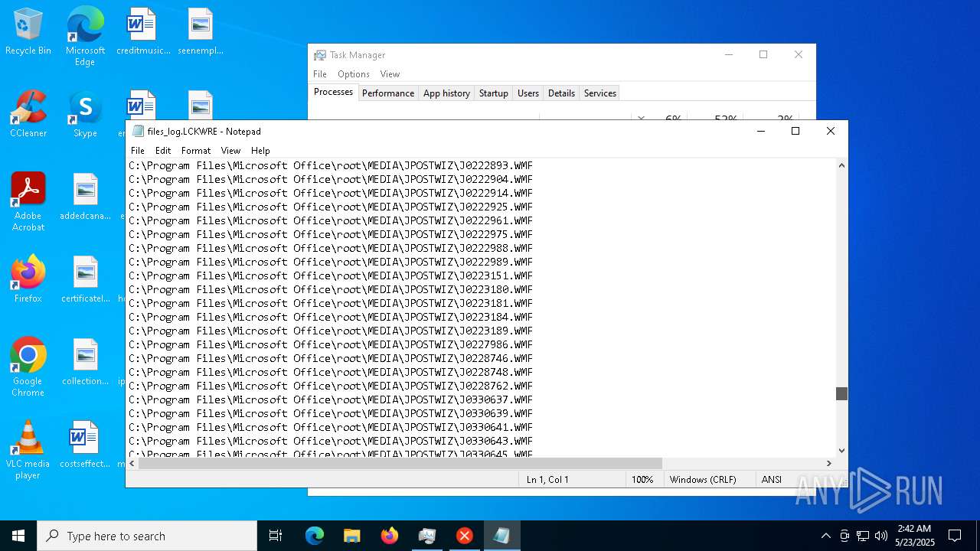
Task: Click Notepad vertical scrollbar thumb
Action: [x=841, y=393]
